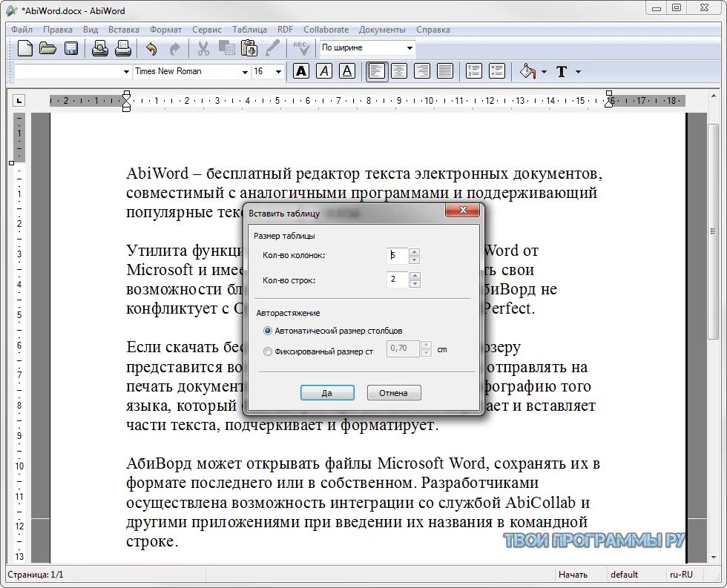The height and width of the screenshot is (588, 727).
Task: Open the Collaborate menu
Action: click(326, 30)
